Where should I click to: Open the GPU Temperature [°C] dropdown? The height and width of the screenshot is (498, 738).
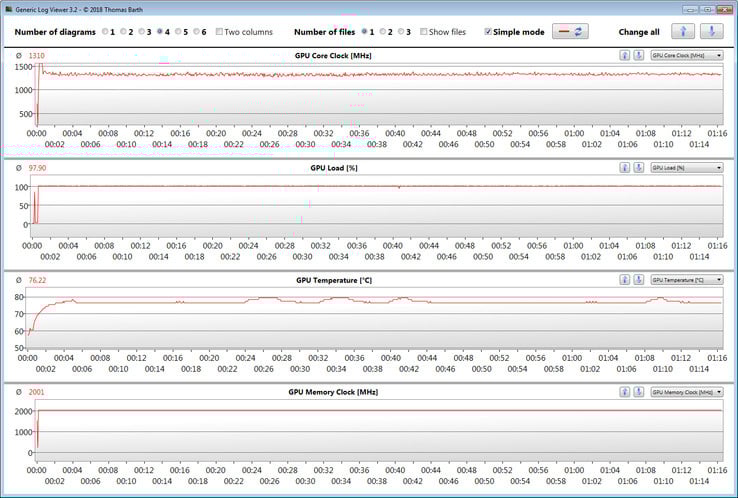687,280
